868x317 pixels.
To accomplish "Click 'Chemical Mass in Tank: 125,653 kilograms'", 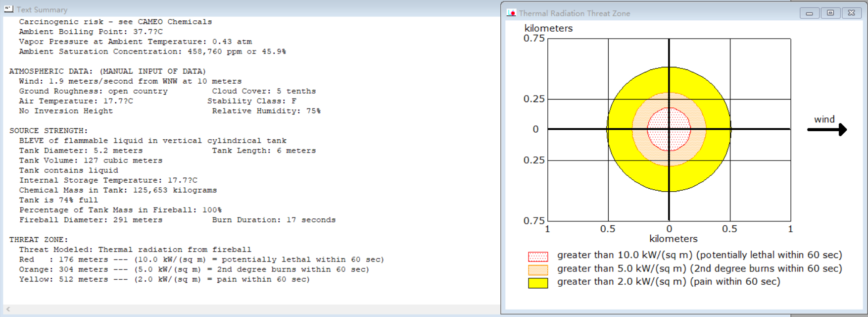I will click(118, 190).
